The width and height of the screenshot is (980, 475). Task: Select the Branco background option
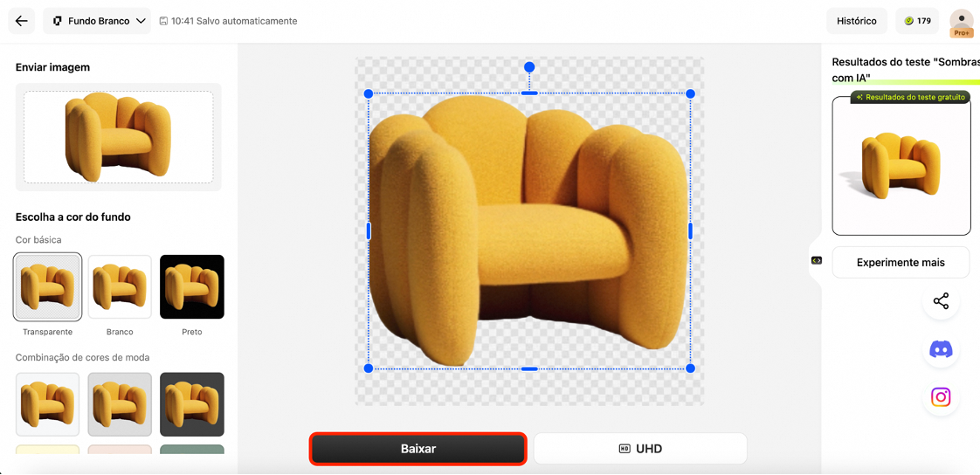tap(120, 287)
